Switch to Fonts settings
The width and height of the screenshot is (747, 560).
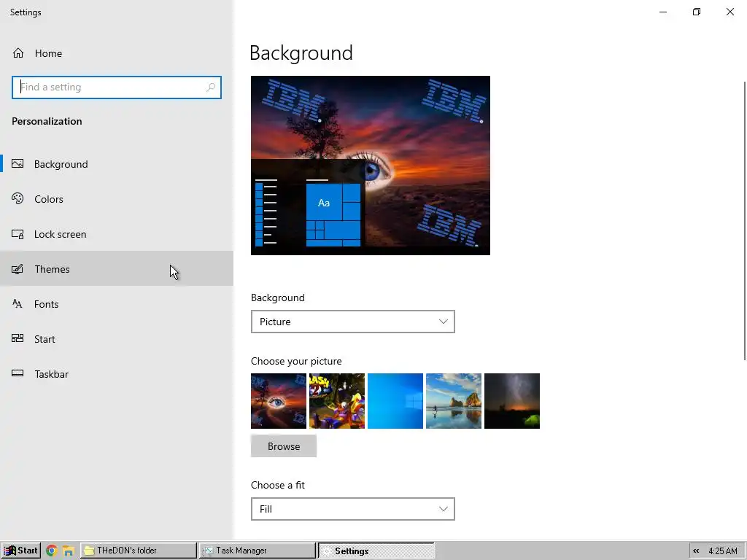[117, 304]
